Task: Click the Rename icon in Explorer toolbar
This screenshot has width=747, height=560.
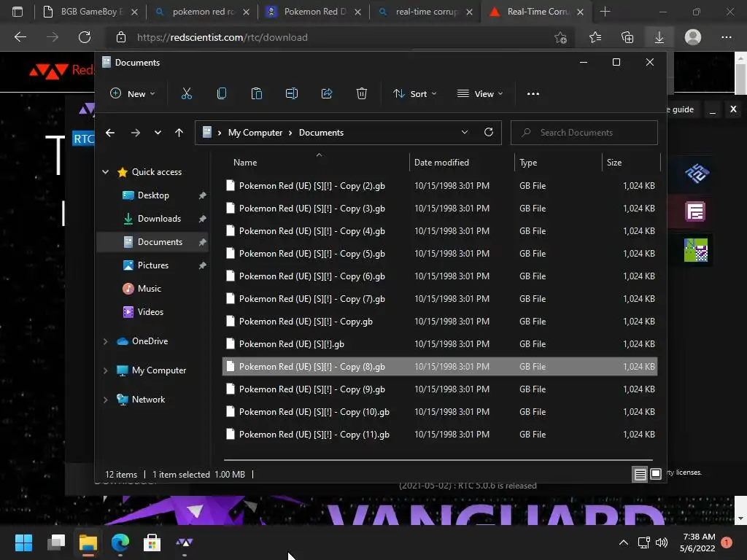Action: pos(292,94)
